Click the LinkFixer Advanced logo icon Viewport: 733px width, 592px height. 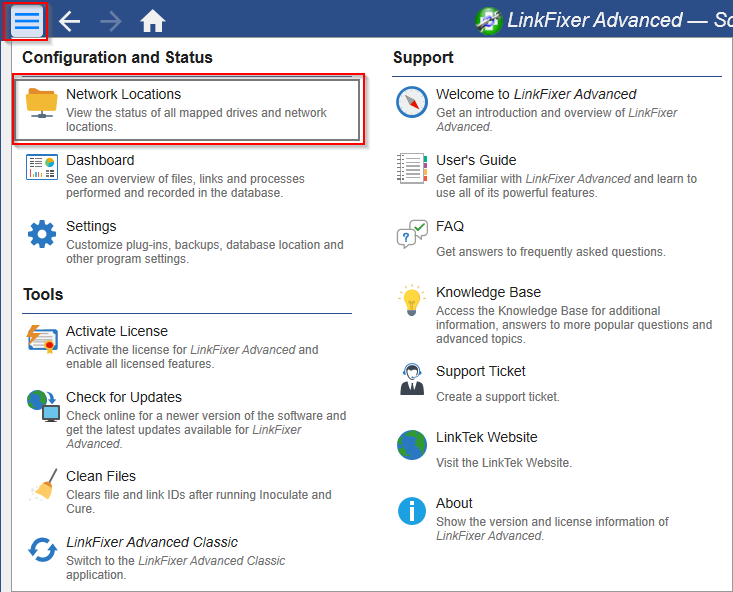pyautogui.click(x=489, y=21)
